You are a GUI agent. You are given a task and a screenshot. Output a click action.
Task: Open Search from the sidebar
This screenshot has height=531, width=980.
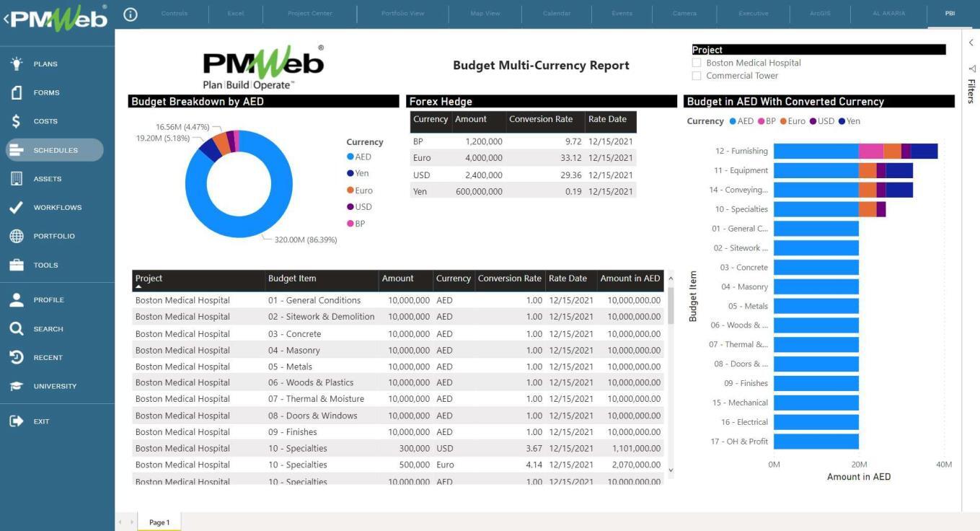click(x=48, y=328)
